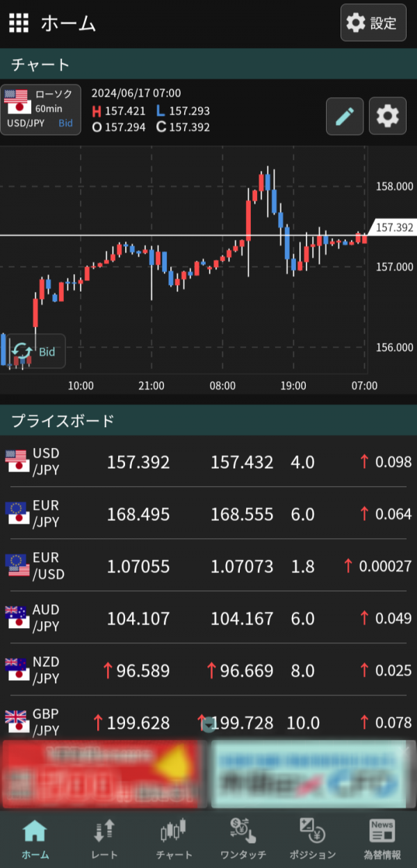Open 為替情報 news icon
This screenshot has width=417, height=868.
point(382,839)
